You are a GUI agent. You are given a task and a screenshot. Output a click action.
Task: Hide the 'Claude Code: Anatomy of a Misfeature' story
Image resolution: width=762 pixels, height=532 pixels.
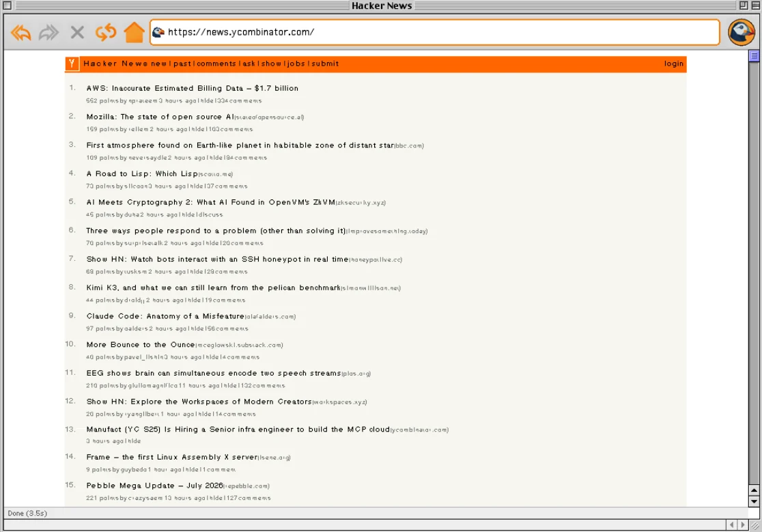click(197, 329)
